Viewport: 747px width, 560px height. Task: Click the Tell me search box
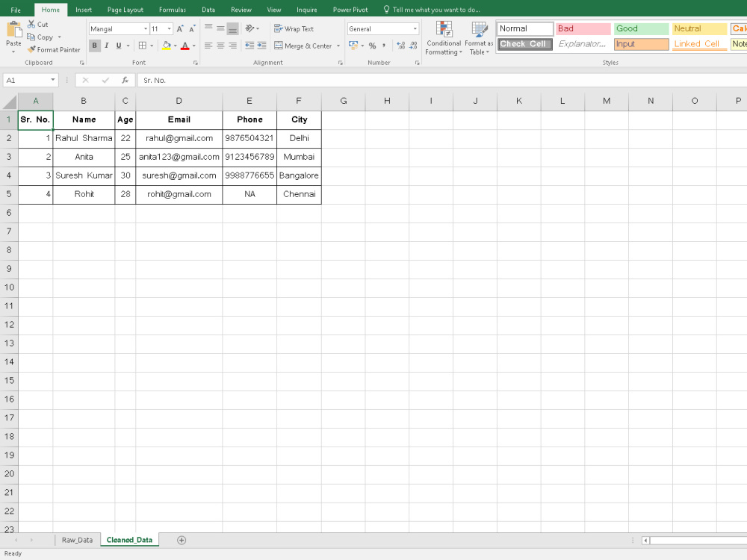432,10
